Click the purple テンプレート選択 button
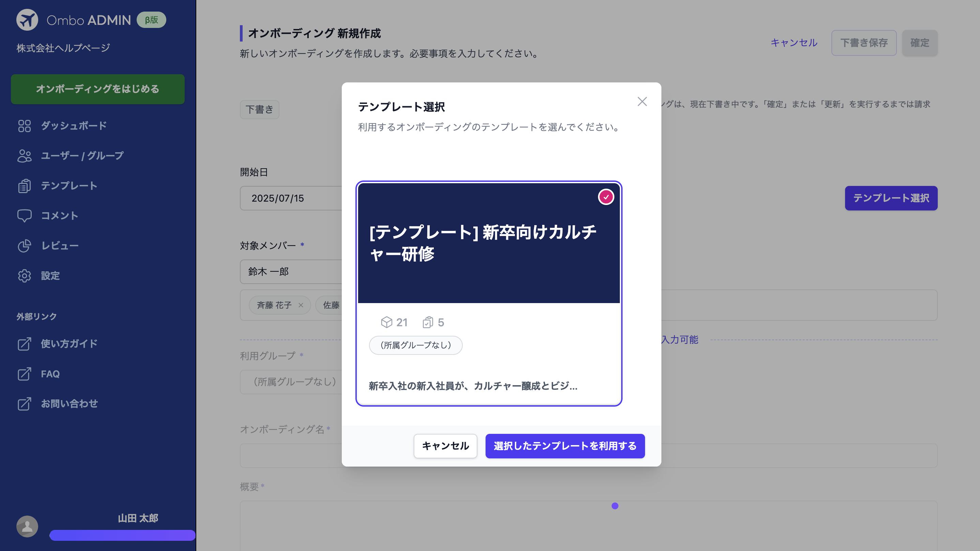 tap(891, 198)
